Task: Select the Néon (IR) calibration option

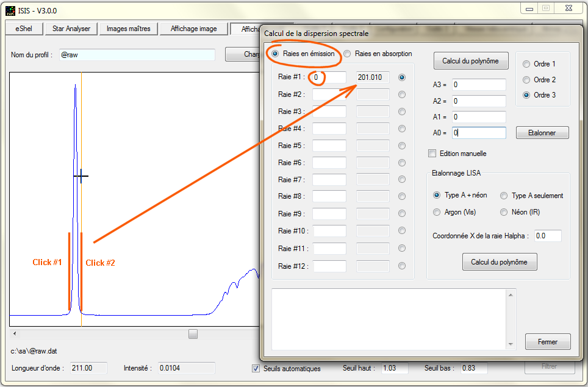Action: click(x=504, y=212)
